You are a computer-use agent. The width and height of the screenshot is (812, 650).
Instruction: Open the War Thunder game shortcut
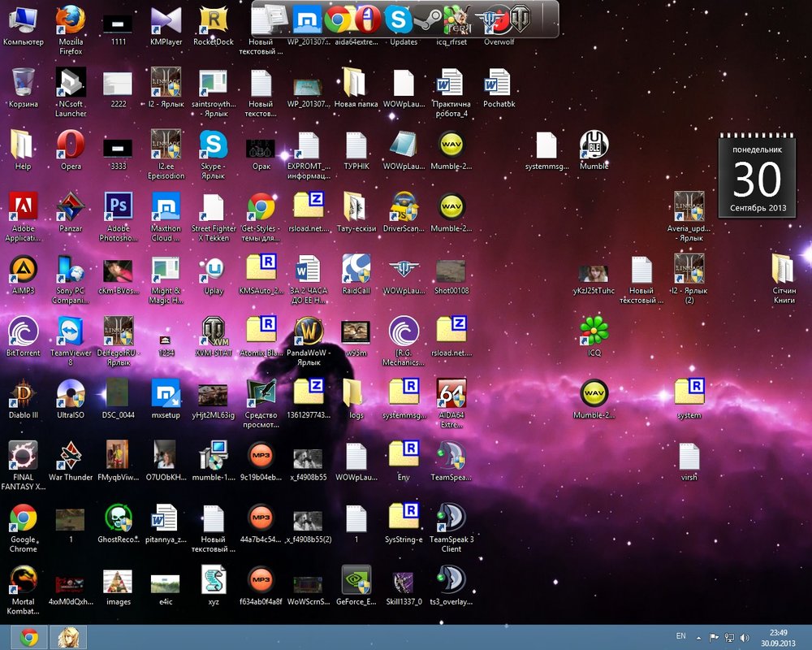(x=71, y=457)
